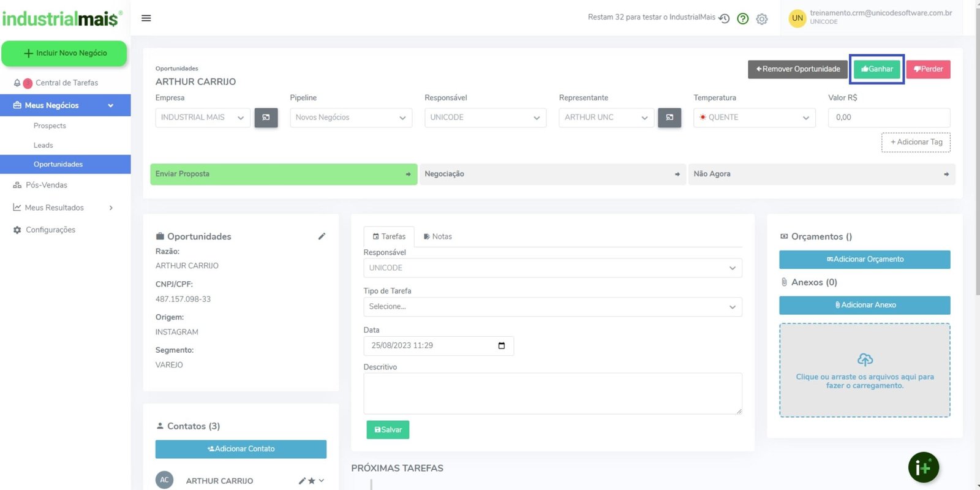Image resolution: width=980 pixels, height=490 pixels.
Task: Click the floating green i+ chat icon
Action: (x=923, y=468)
